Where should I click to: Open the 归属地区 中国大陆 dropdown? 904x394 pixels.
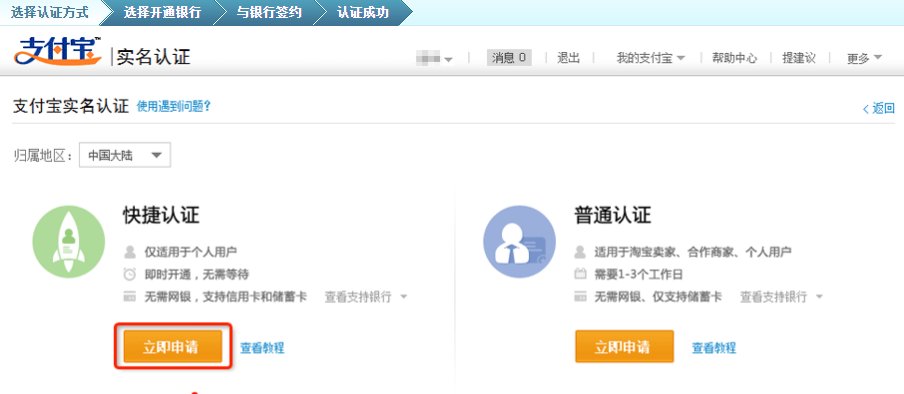point(125,155)
